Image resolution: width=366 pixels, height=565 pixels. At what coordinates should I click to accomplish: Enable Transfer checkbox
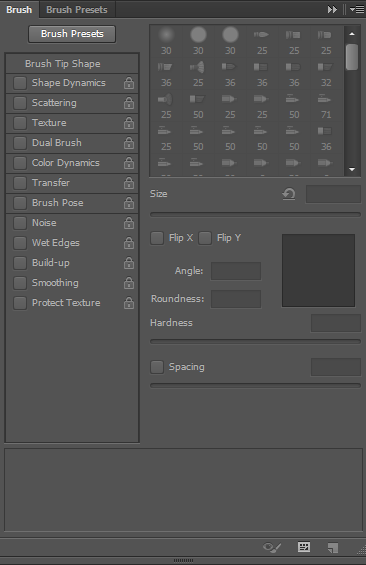pyautogui.click(x=20, y=183)
